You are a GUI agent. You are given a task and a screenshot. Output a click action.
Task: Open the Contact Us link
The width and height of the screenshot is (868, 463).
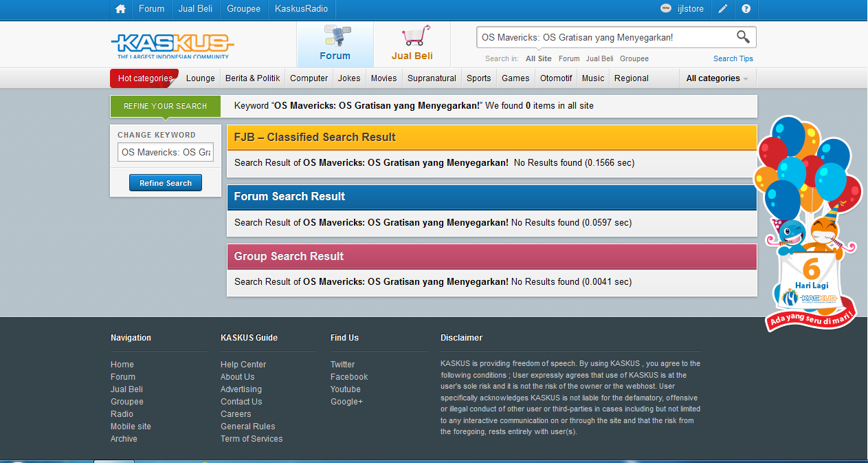[241, 402]
